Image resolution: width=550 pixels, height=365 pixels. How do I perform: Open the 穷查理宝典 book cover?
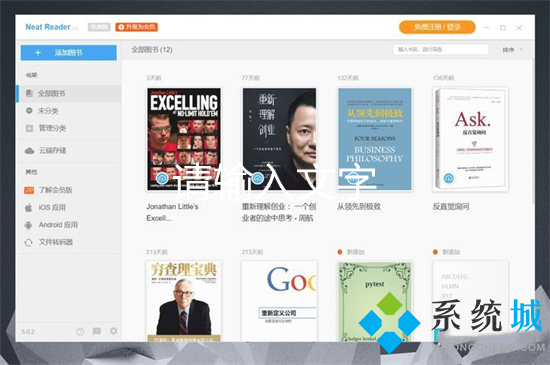(184, 301)
